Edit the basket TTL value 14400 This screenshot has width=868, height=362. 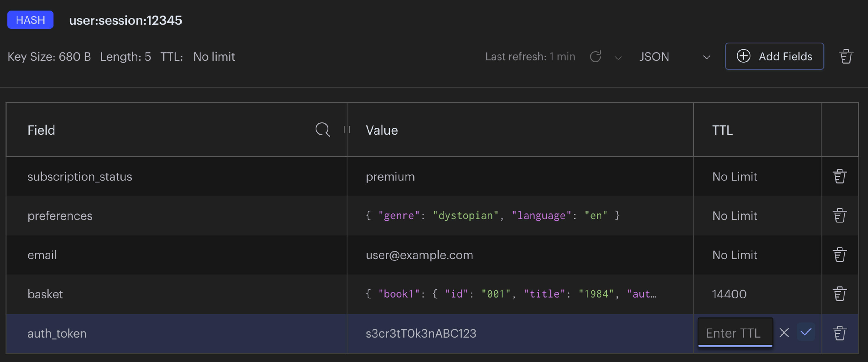tap(729, 294)
